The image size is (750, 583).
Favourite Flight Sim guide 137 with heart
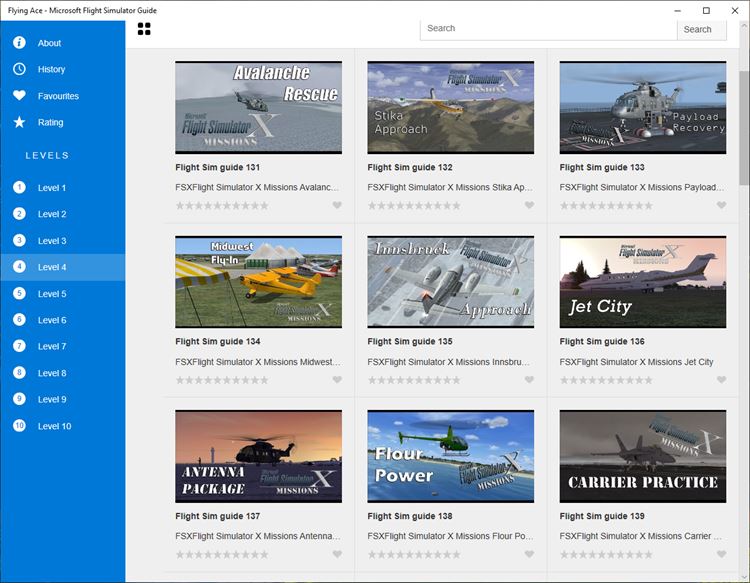337,554
